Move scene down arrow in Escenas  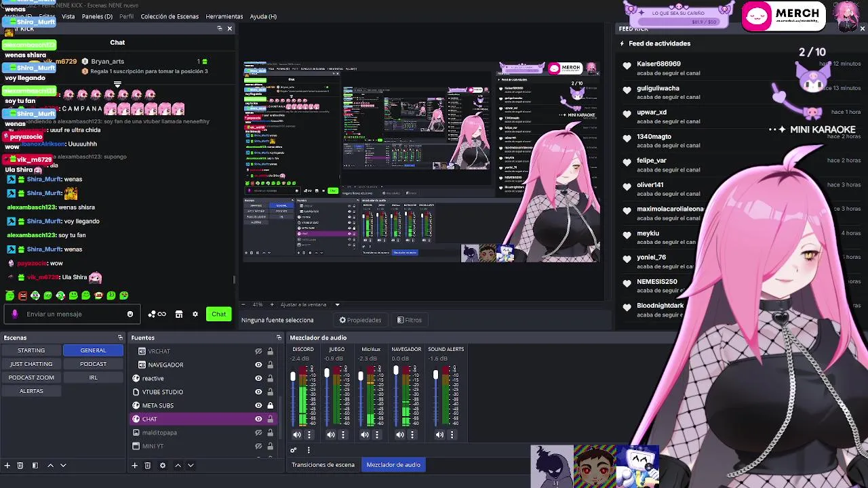(x=63, y=466)
